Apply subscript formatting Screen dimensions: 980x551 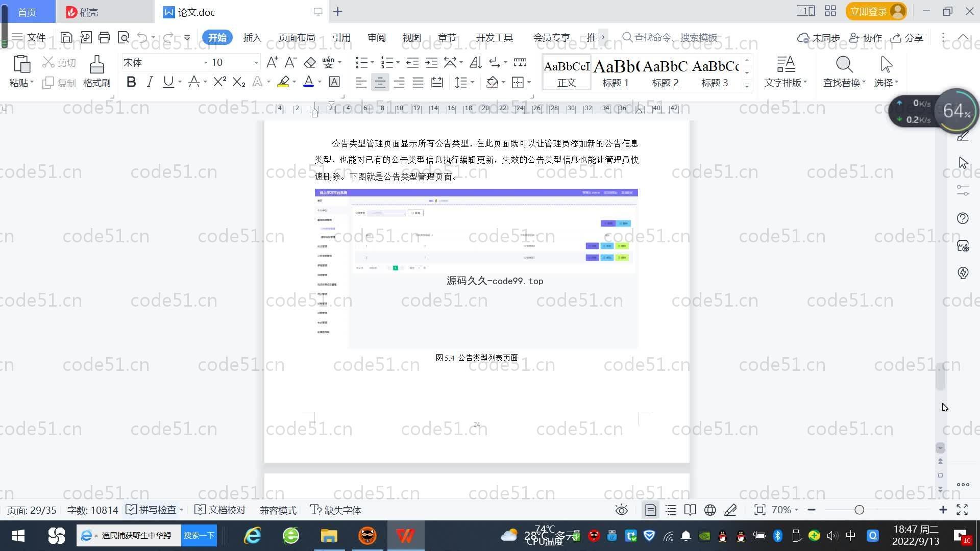pos(238,82)
